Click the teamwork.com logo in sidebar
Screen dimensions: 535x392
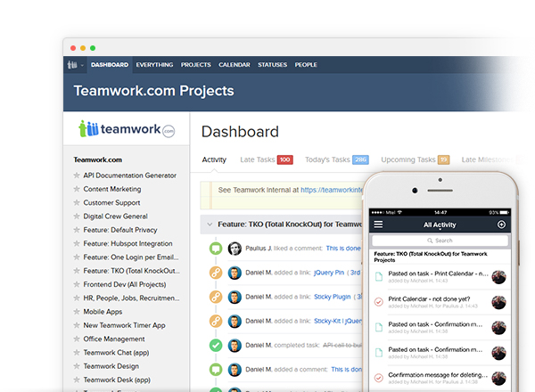pyautogui.click(x=127, y=129)
